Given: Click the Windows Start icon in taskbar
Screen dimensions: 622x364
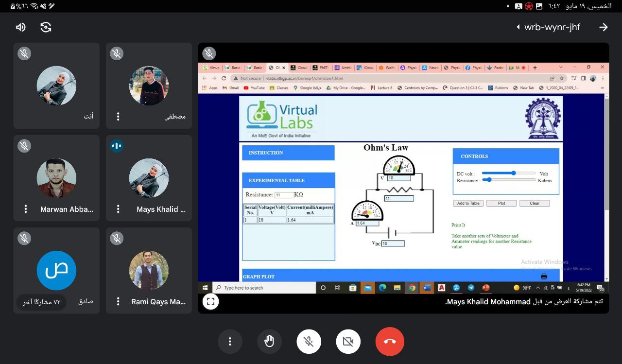Looking at the screenshot, I should coord(205,288).
